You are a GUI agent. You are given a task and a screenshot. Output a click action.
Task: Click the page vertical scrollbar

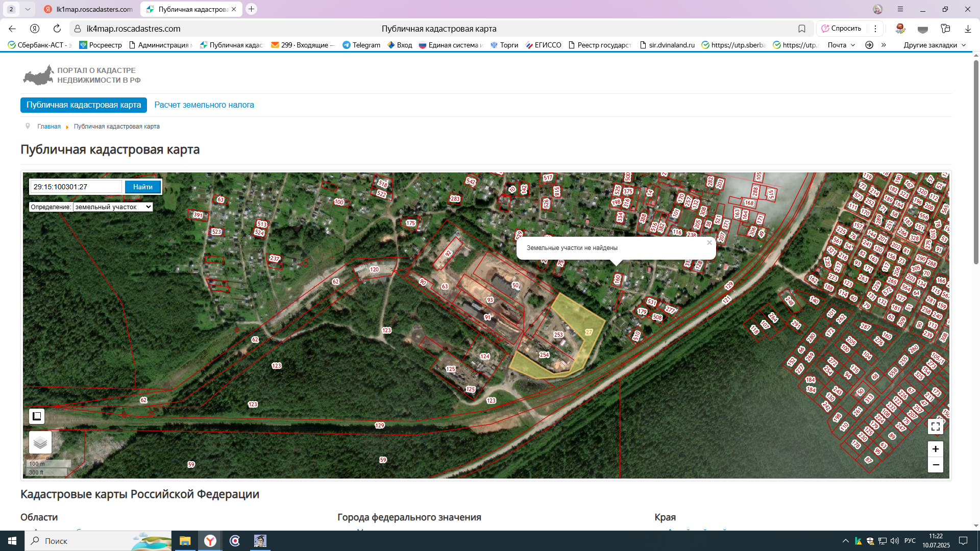coord(976,163)
